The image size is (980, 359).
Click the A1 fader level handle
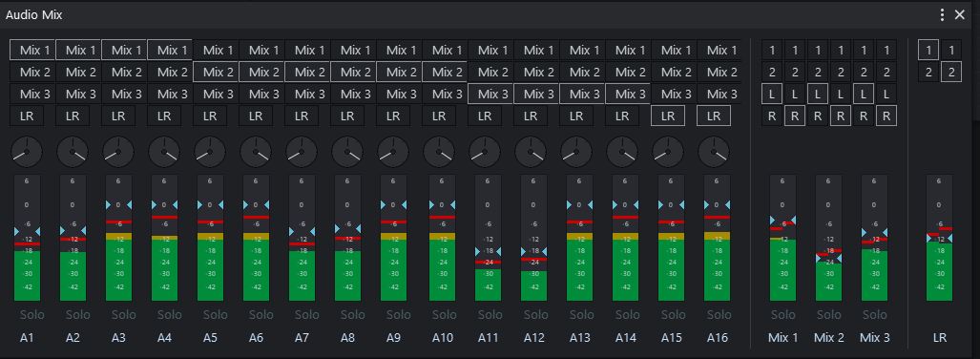point(27,231)
